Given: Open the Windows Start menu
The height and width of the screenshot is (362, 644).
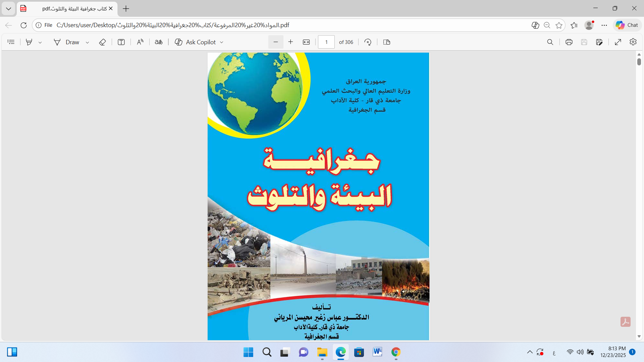Looking at the screenshot, I should point(248,352).
